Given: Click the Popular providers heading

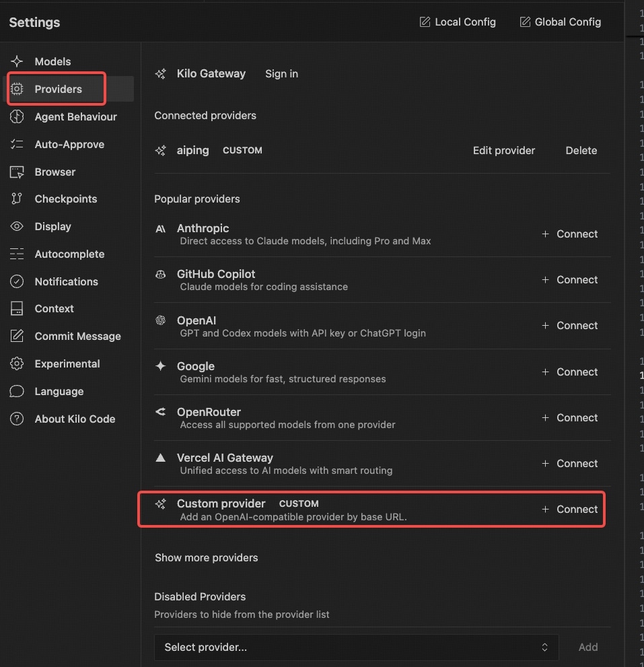Looking at the screenshot, I should (197, 199).
